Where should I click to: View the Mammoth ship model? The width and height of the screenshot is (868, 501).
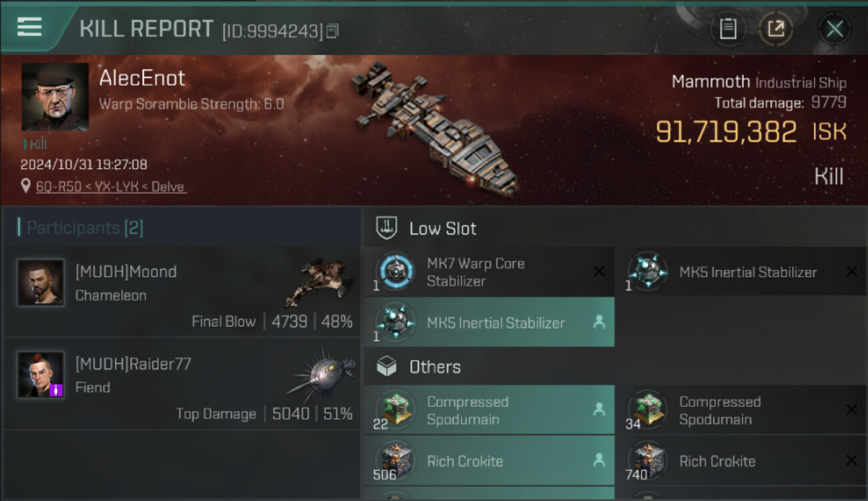434,127
